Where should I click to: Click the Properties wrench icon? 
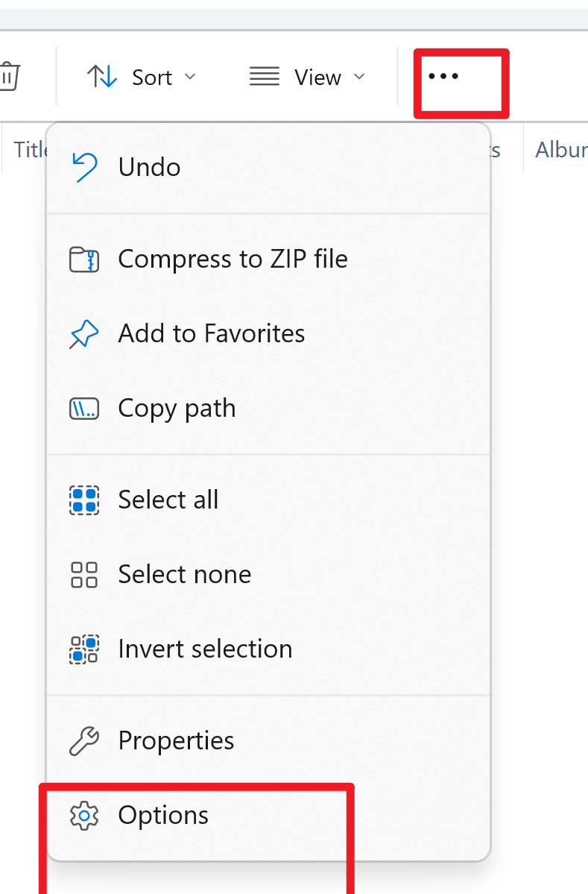tap(84, 741)
